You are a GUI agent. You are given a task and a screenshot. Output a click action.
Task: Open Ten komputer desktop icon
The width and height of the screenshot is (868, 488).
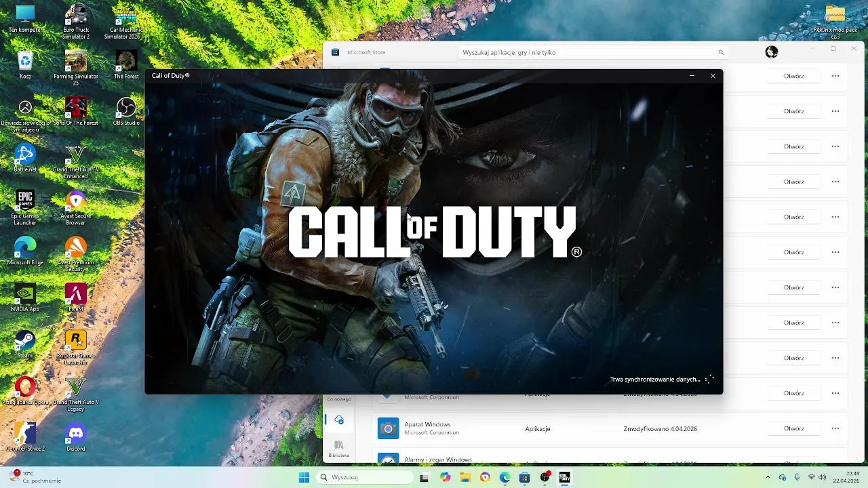pyautogui.click(x=25, y=18)
